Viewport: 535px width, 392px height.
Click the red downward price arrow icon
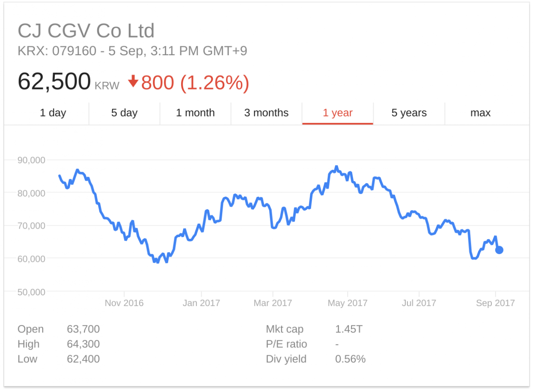[x=133, y=81]
